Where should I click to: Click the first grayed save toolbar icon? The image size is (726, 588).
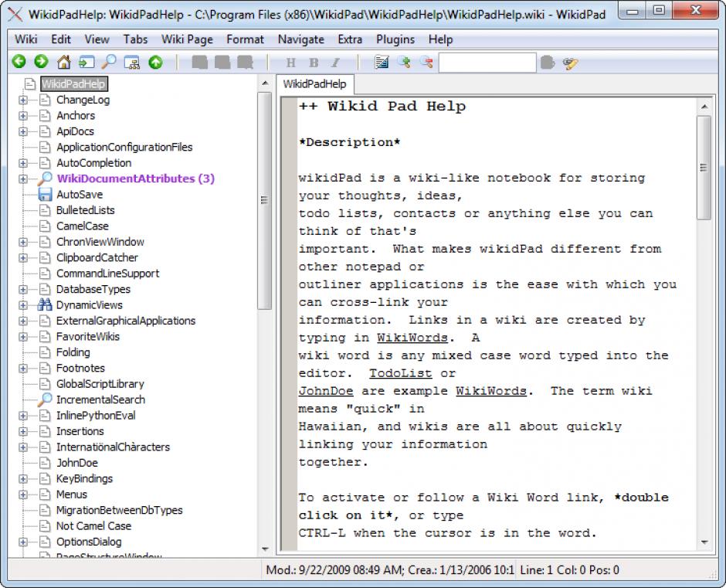tap(200, 62)
